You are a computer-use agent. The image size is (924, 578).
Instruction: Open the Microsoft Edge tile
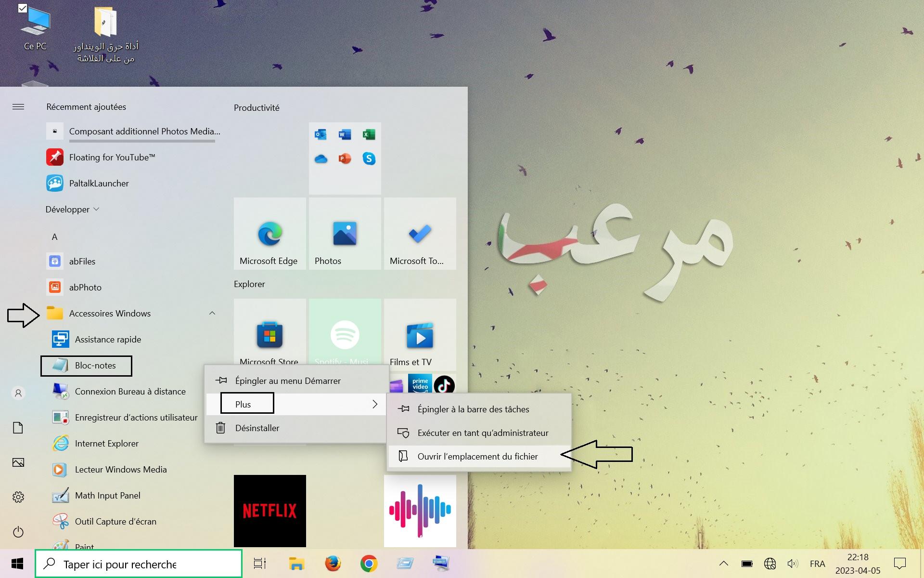[x=270, y=234]
